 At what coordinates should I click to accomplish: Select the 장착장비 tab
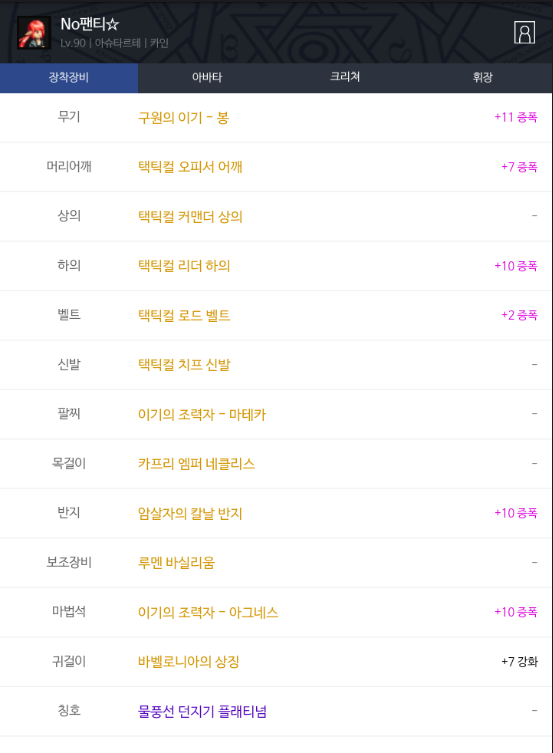pos(69,77)
